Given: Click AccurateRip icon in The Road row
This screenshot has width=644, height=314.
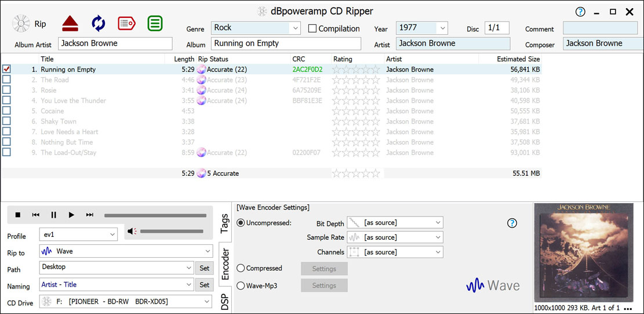Looking at the screenshot, I should (x=201, y=80).
